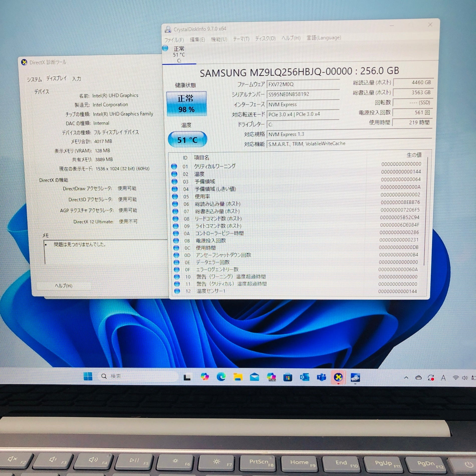Viewport: 476px width, 476px height.
Task: Click the DirectX diagnostic tool taskbar icon
Action: pos(338,377)
